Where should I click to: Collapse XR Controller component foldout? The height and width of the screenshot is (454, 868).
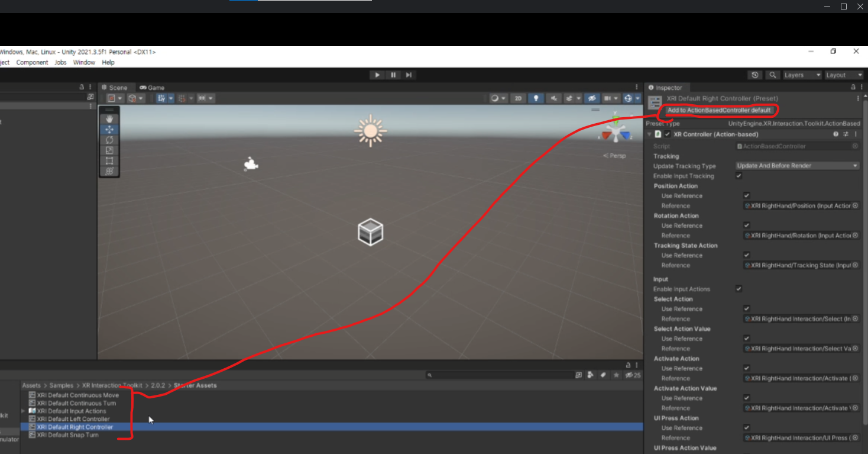[x=650, y=134]
